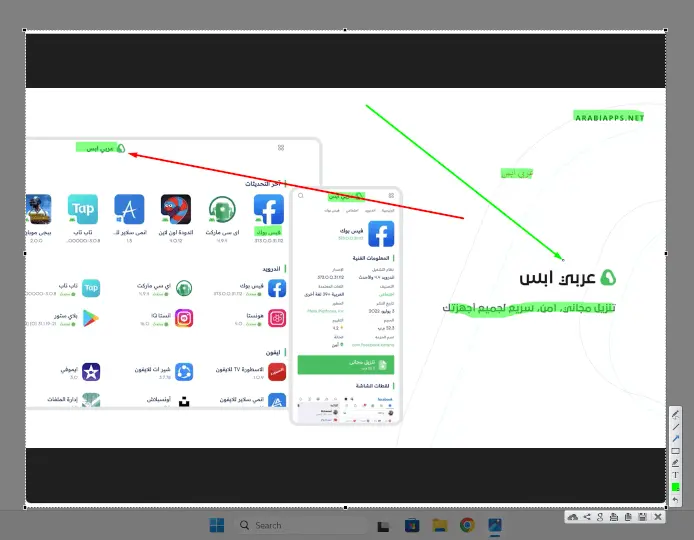Screen dimensions: 694x540
Task: Click the bottom-right selection resize handle
Action: [667, 506]
